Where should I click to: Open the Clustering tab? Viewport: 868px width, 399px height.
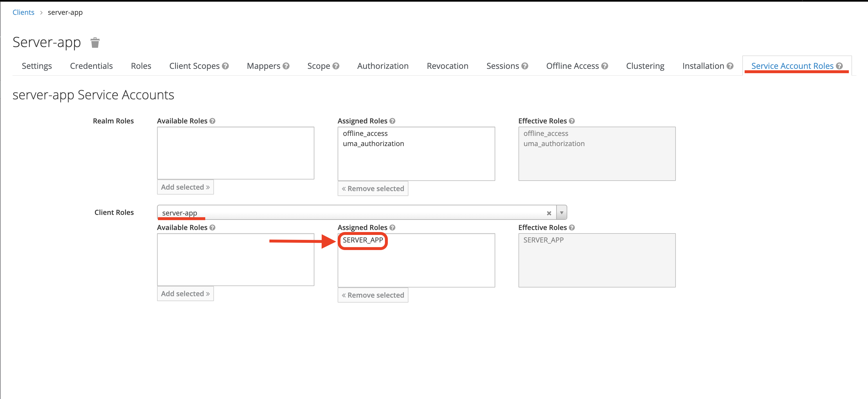(x=645, y=66)
